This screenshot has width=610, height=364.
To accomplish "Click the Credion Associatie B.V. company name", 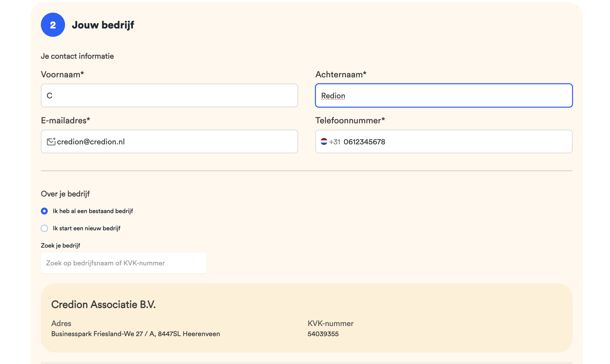I will click(x=103, y=304).
